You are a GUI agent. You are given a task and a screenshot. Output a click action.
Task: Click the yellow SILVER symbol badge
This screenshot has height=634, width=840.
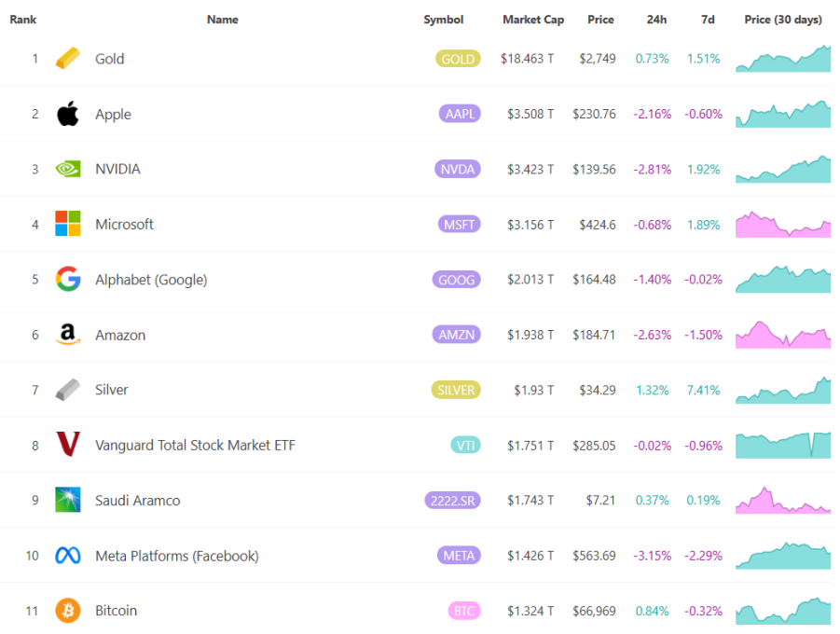click(458, 390)
